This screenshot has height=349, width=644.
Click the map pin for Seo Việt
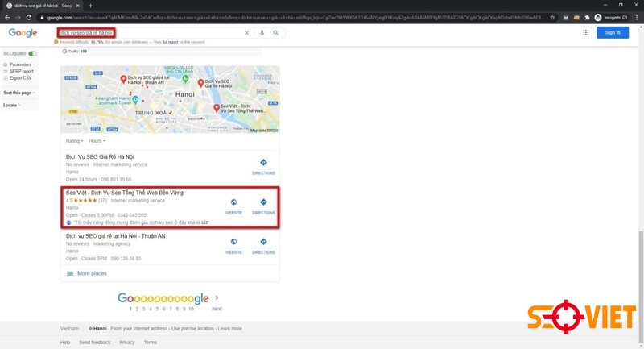tap(217, 108)
